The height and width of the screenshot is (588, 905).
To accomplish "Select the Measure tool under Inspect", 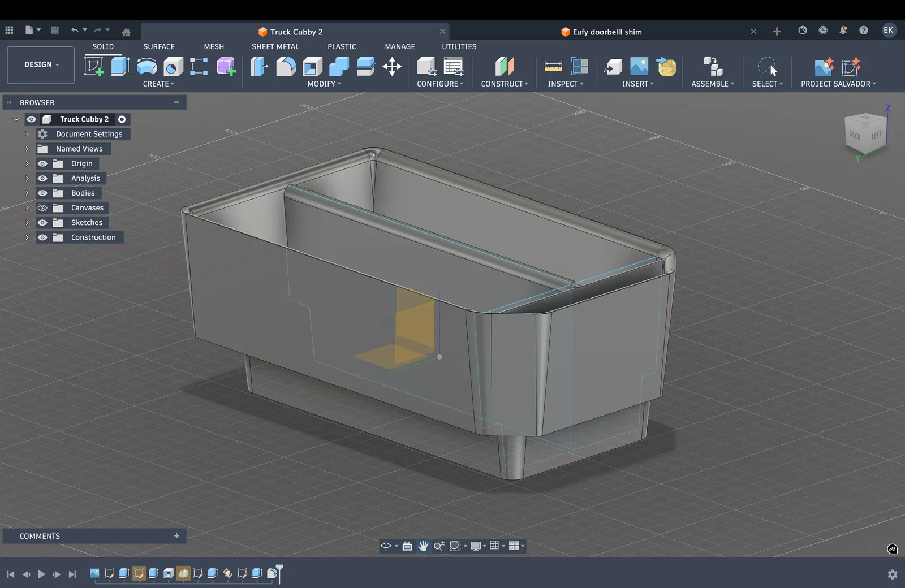I will pyautogui.click(x=553, y=66).
